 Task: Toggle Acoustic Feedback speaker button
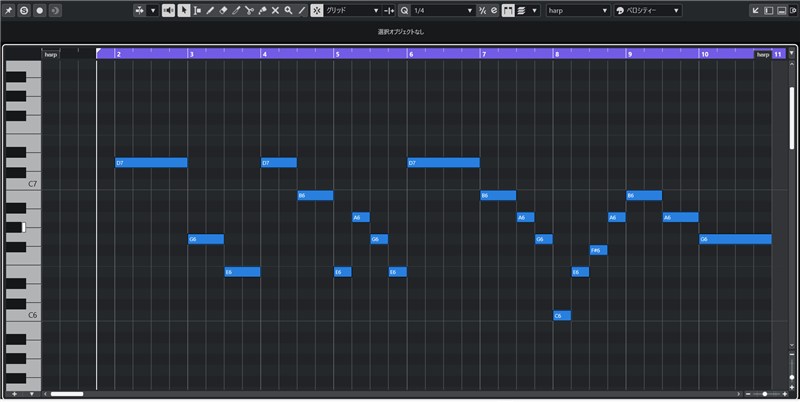[168, 10]
